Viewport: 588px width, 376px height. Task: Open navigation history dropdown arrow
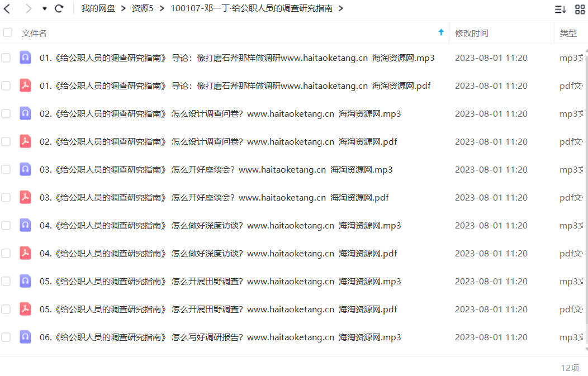[44, 8]
